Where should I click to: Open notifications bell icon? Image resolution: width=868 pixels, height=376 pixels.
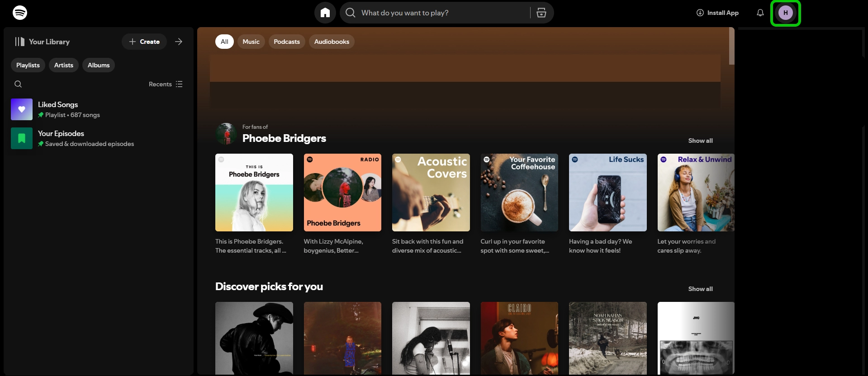[760, 13]
